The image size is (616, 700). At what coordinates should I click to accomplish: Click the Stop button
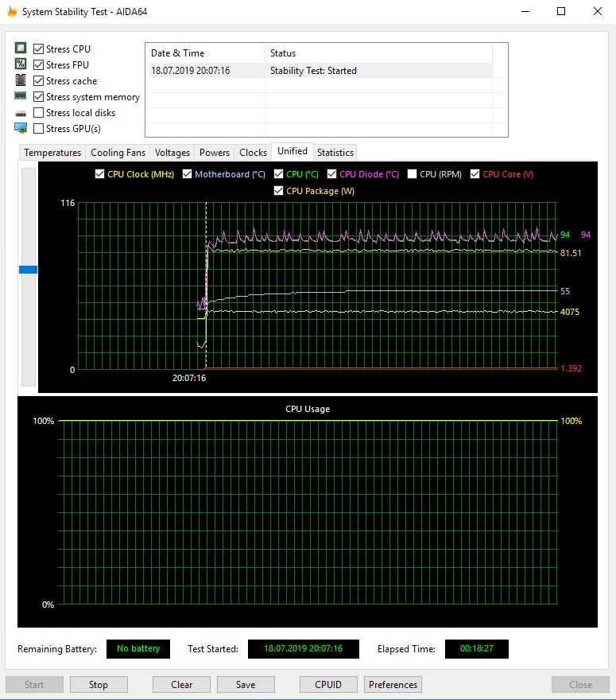[x=99, y=684]
